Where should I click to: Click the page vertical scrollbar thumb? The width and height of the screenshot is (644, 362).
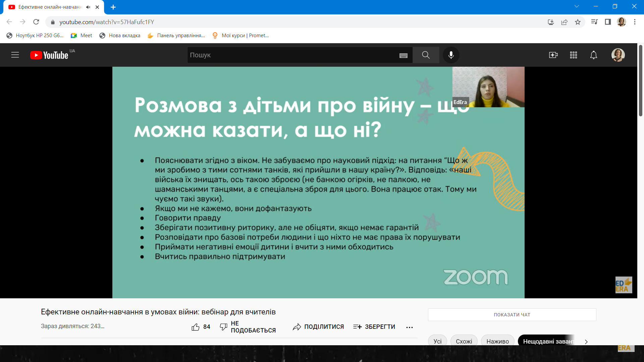coord(640,80)
